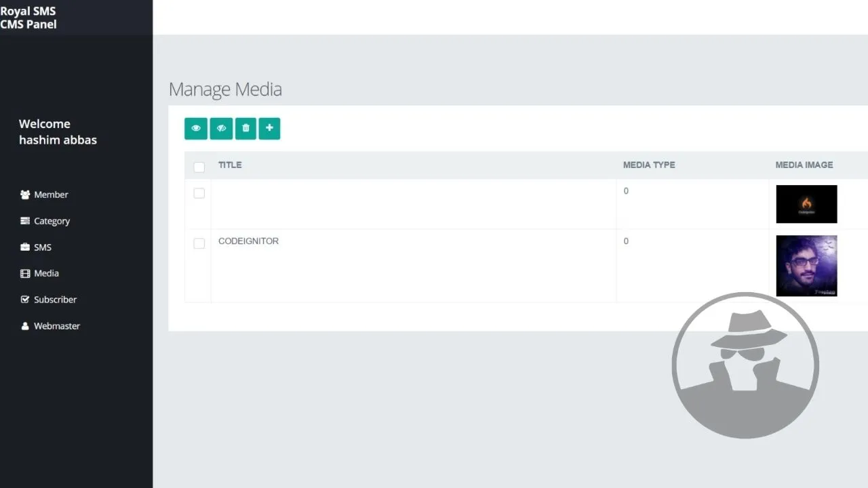Click the Media film icon
The width and height of the screenshot is (868, 488).
[x=25, y=273]
